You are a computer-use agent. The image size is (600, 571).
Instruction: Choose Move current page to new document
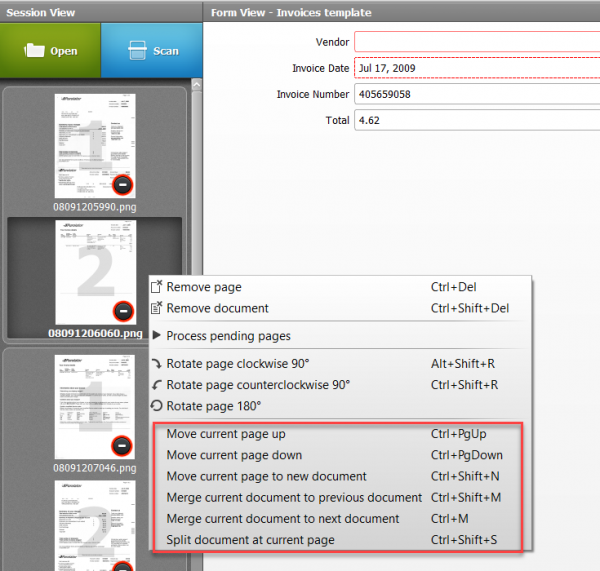340,476
